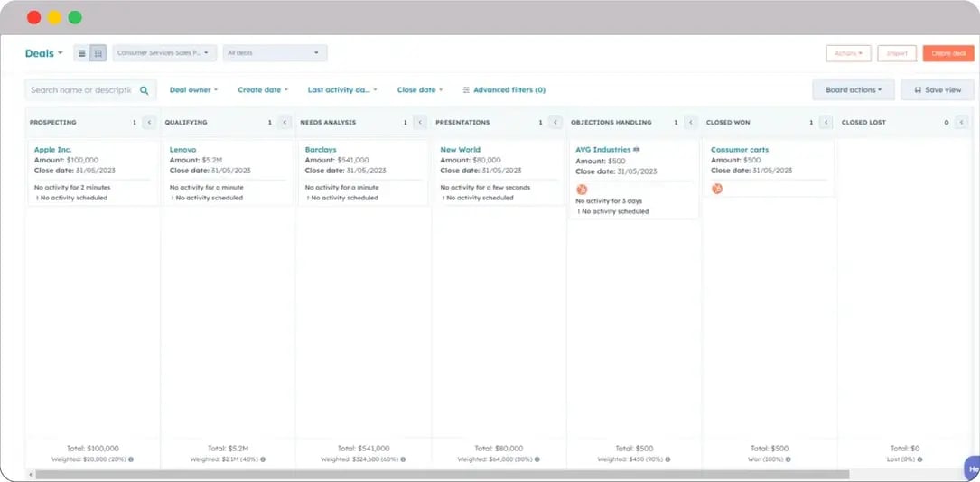Collapse the Prospecting column
This screenshot has width=980, height=482.
click(149, 123)
